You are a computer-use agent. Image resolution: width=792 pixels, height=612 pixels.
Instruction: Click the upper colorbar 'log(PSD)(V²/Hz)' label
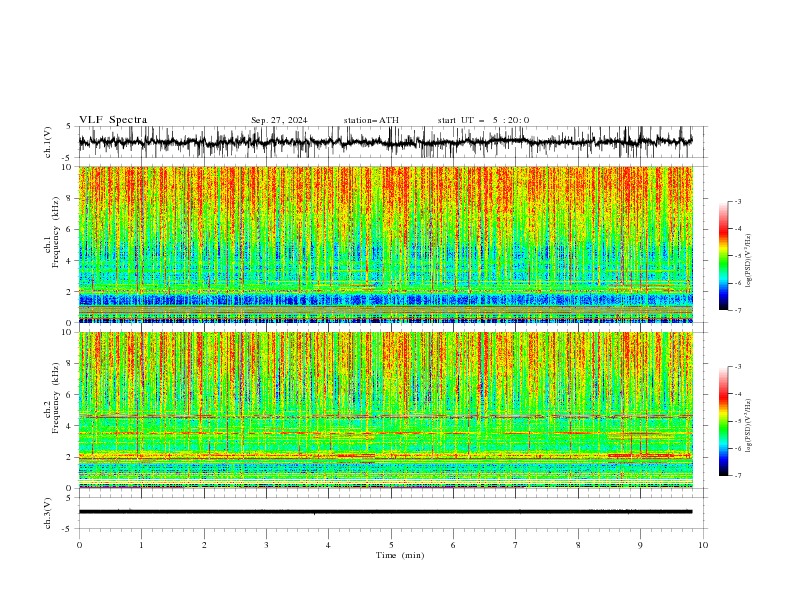coord(748,261)
